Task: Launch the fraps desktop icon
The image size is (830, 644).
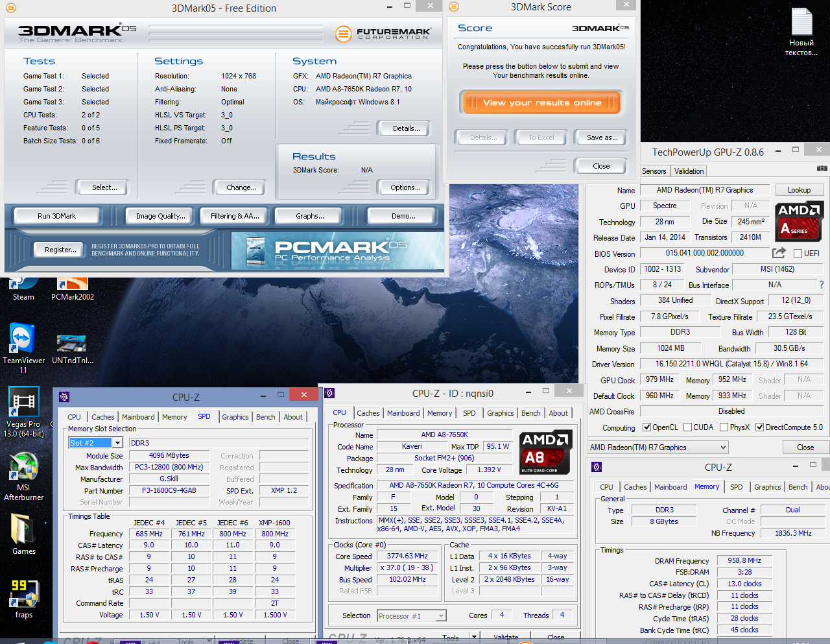Action: point(23,599)
